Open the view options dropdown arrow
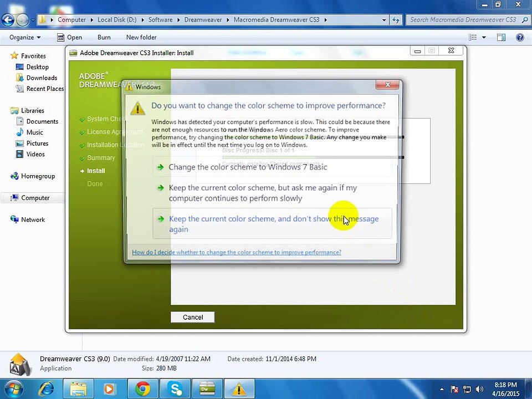Viewport: 532px width, 399px height. coord(484,37)
